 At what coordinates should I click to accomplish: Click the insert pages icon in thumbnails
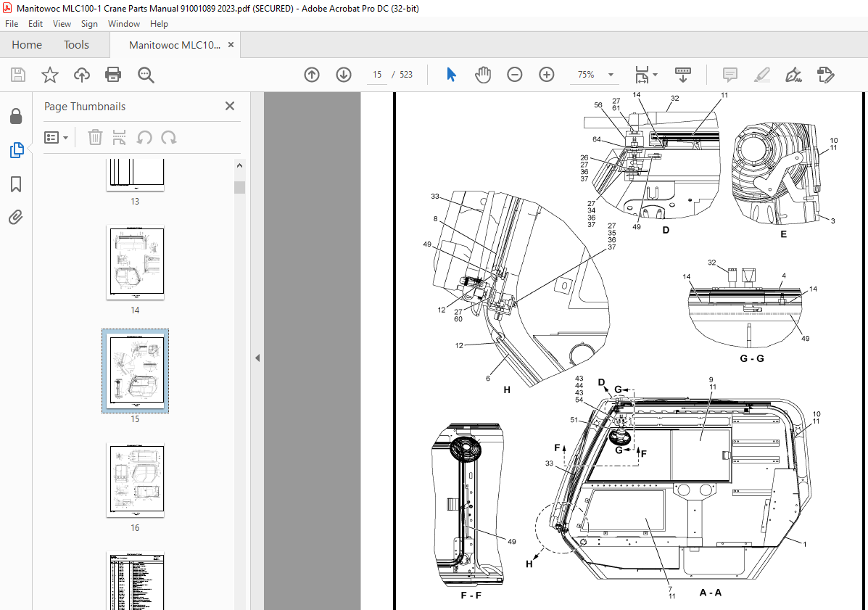click(119, 137)
